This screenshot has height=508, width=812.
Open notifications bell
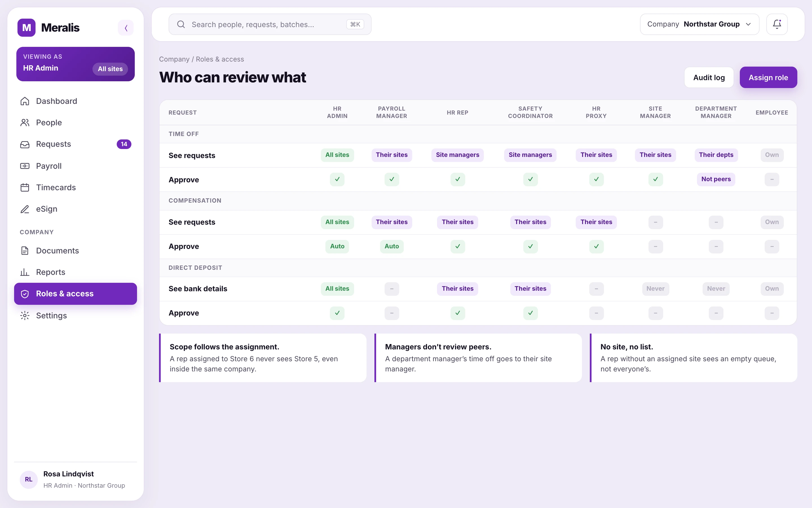point(777,24)
